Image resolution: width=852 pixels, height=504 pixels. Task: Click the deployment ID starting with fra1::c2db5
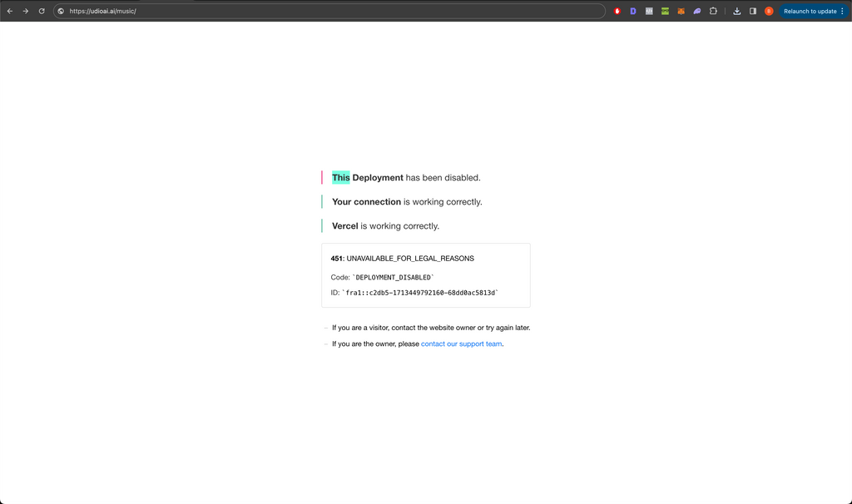pos(420,293)
